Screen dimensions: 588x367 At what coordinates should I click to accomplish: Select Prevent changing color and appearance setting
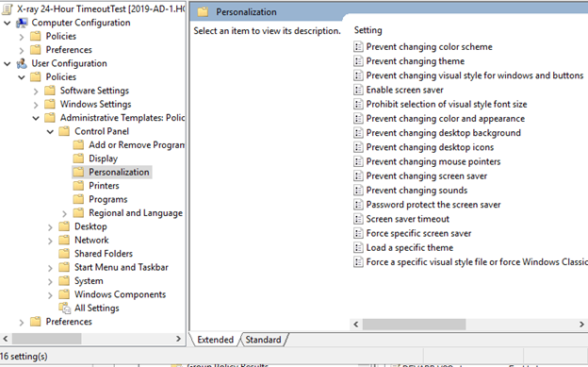click(x=446, y=118)
